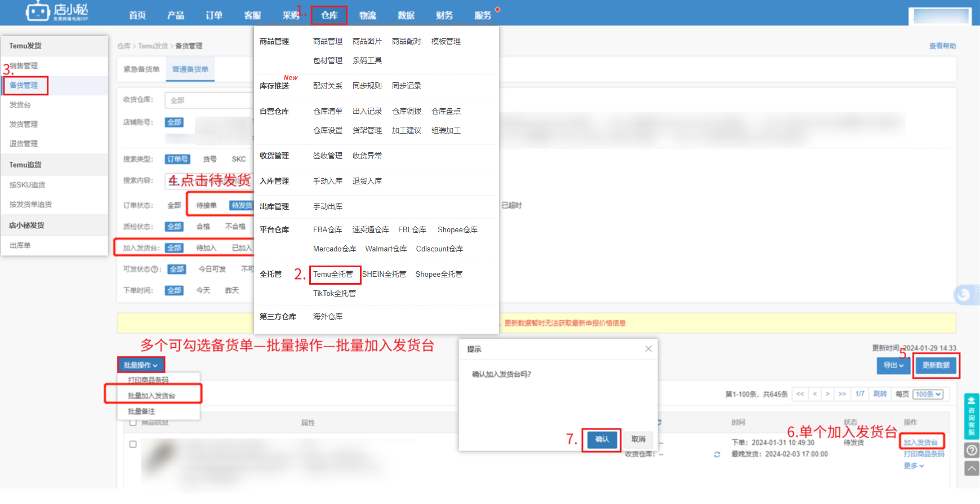980x504 pixels.
Task: Select 手动入库 under 入库管理
Action: pyautogui.click(x=328, y=181)
